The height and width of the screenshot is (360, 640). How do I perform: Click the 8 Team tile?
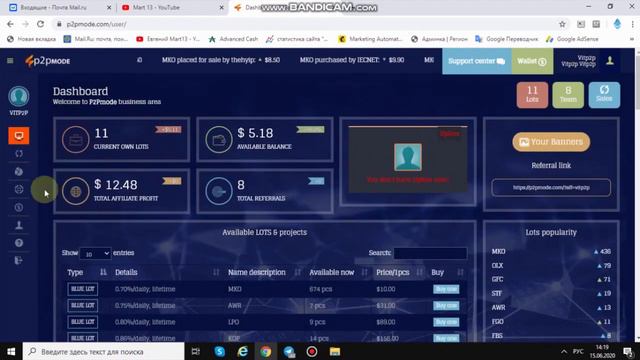click(x=568, y=95)
